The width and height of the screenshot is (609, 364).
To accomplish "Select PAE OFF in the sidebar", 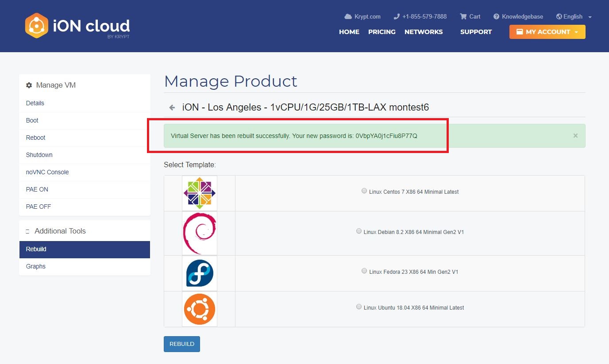I will click(x=85, y=207).
